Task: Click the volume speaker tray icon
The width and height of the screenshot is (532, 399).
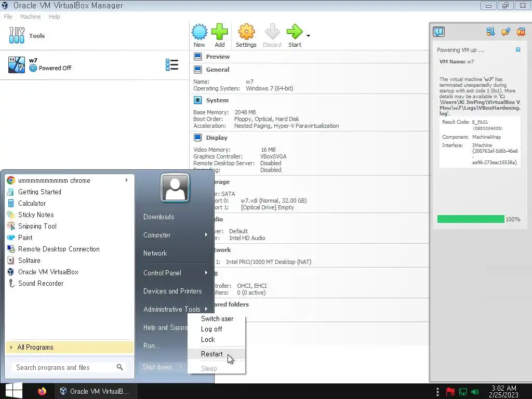Action: click(475, 392)
